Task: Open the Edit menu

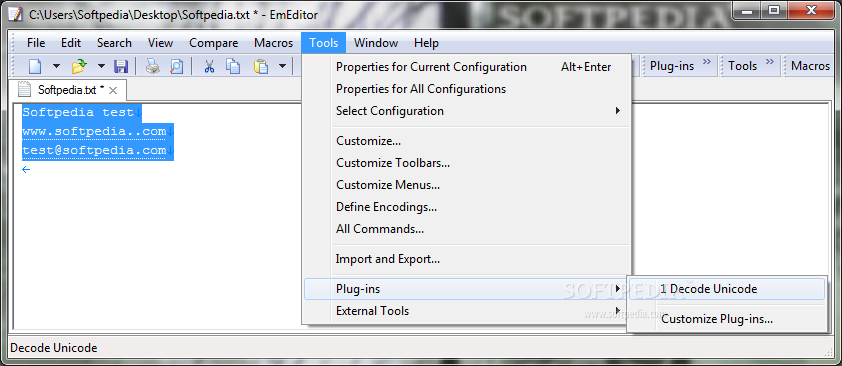Action: pyautogui.click(x=71, y=43)
